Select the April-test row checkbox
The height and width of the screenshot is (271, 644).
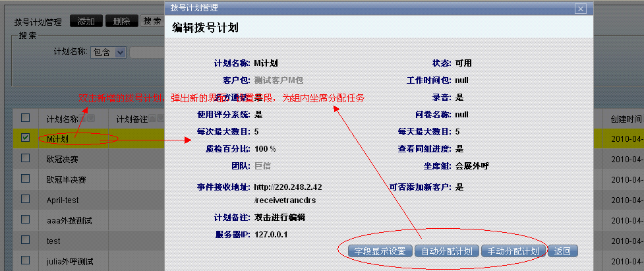26,199
